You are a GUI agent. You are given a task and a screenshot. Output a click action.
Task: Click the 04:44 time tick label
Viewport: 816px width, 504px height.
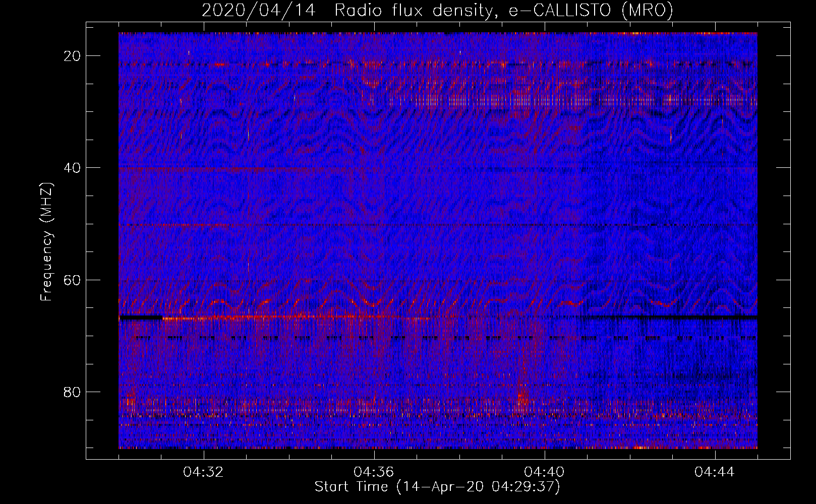click(715, 472)
